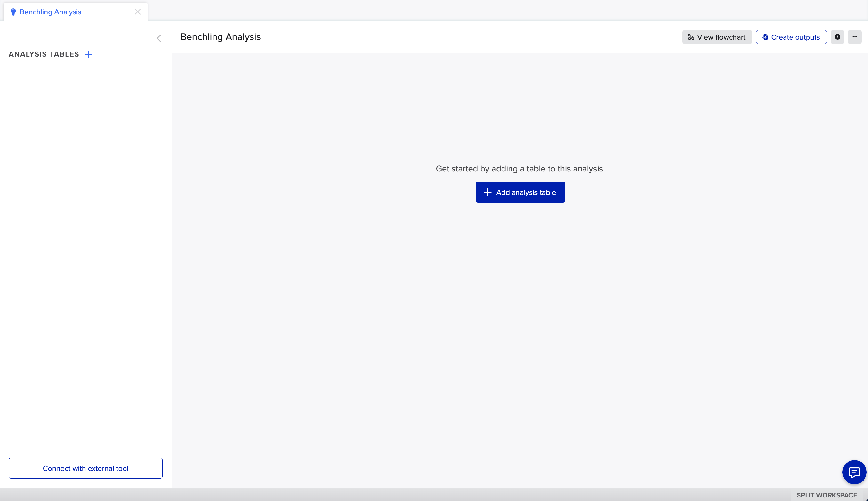This screenshot has width=868, height=501.
Task: Click the Connect with external tool button
Action: (x=86, y=468)
